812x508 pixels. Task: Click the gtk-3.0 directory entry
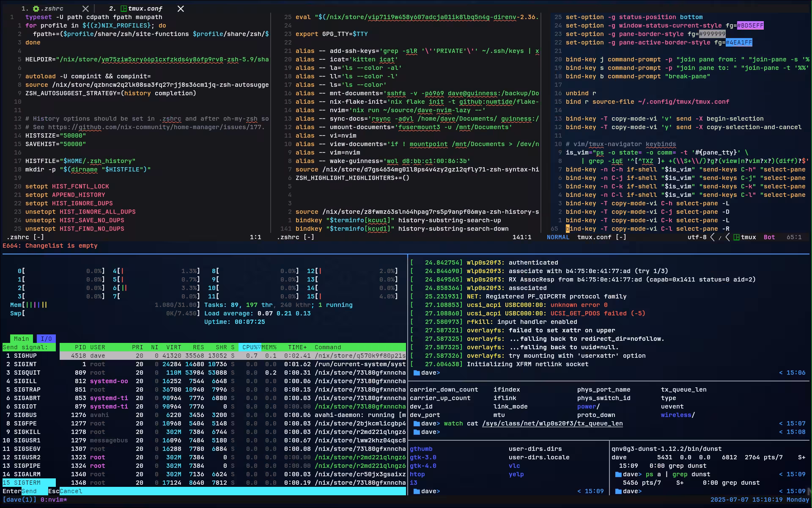(x=423, y=457)
